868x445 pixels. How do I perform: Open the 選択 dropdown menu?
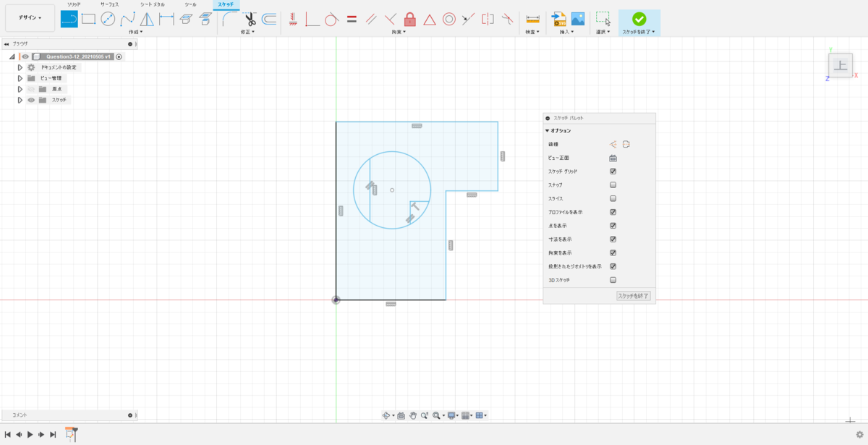[x=603, y=32]
